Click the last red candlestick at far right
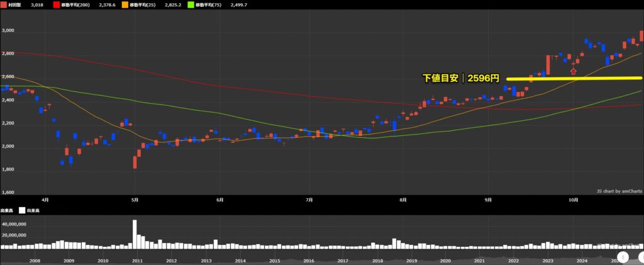 [x=641, y=36]
